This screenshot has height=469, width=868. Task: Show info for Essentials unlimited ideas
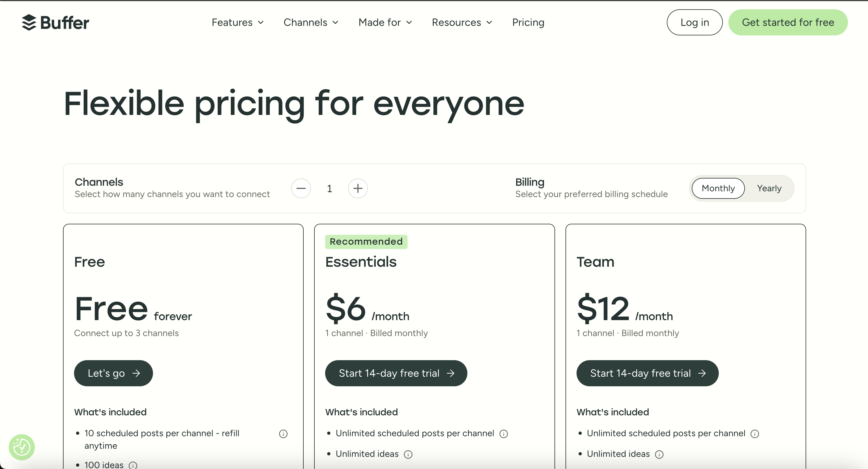[x=408, y=454]
